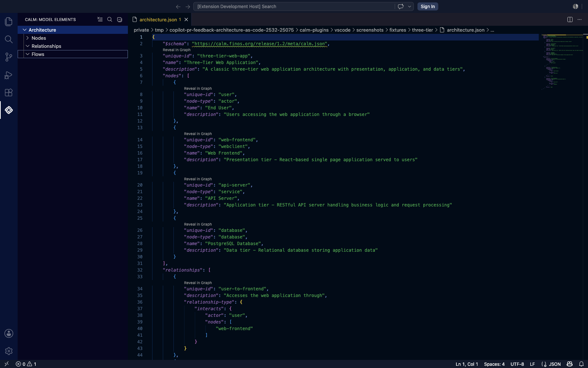Open the editor More Actions ellipsis
This screenshot has height=368, width=588.
(x=580, y=20)
